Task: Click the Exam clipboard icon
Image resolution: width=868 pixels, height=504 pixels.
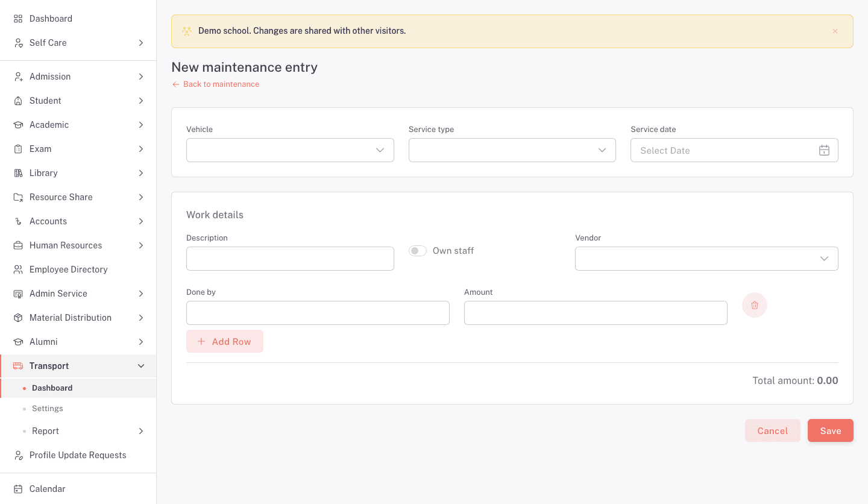Action: 18,149
